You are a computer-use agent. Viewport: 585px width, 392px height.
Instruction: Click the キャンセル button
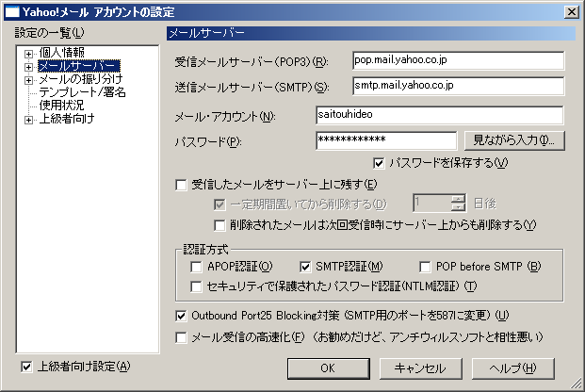(420, 367)
